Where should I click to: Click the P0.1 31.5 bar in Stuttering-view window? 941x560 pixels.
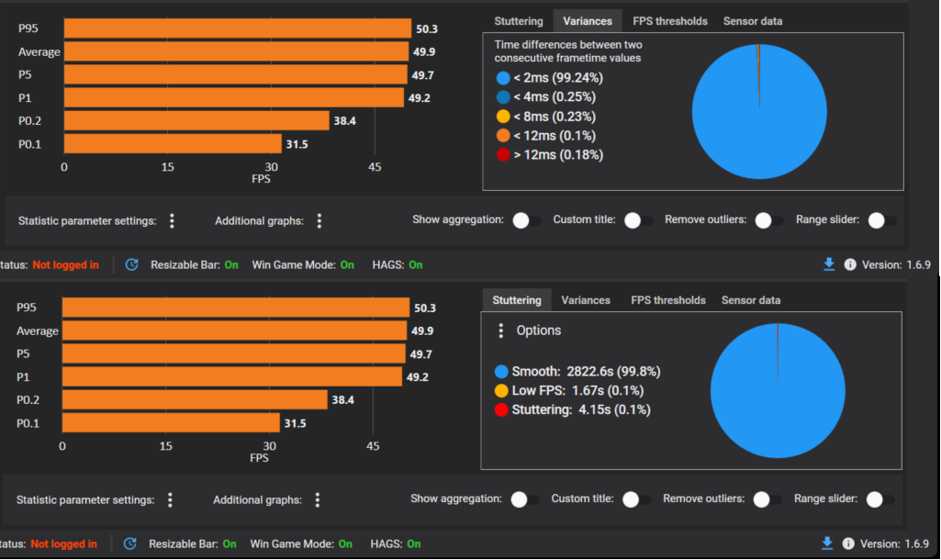pos(171,422)
